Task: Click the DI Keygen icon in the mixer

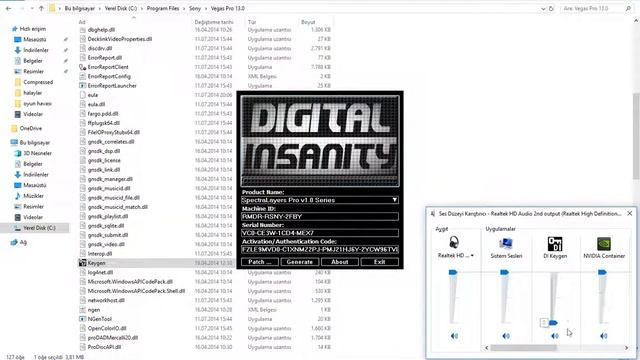Action: point(555,244)
